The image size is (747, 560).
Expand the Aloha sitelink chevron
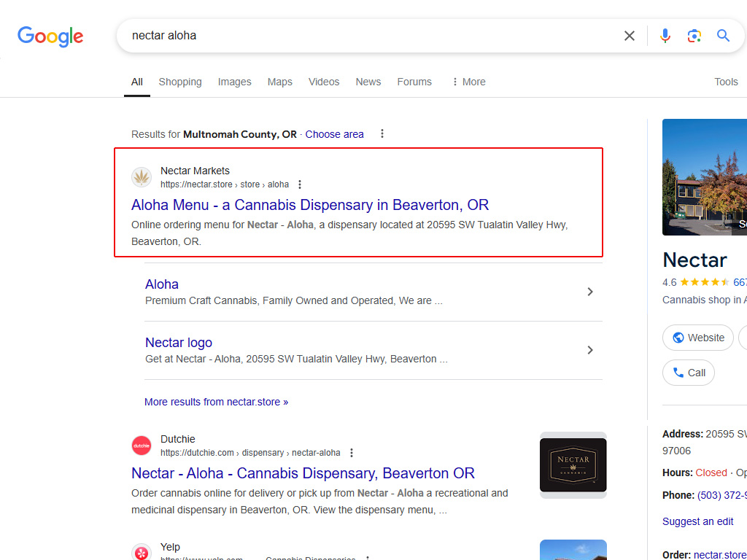[x=590, y=292]
